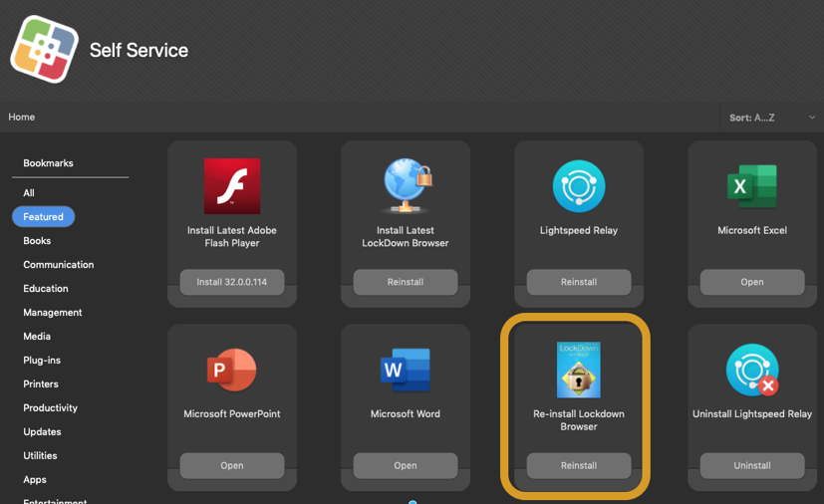Select the Apps category
The width and height of the screenshot is (824, 504).
[35, 480]
